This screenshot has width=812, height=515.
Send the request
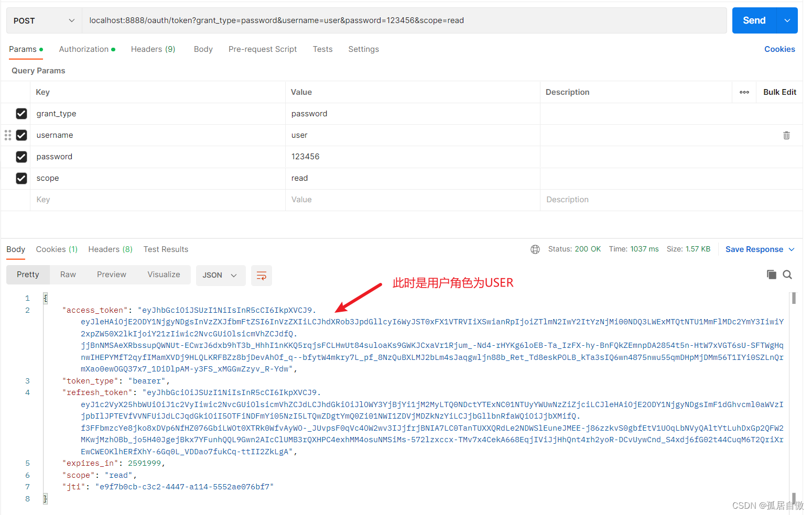coord(754,20)
